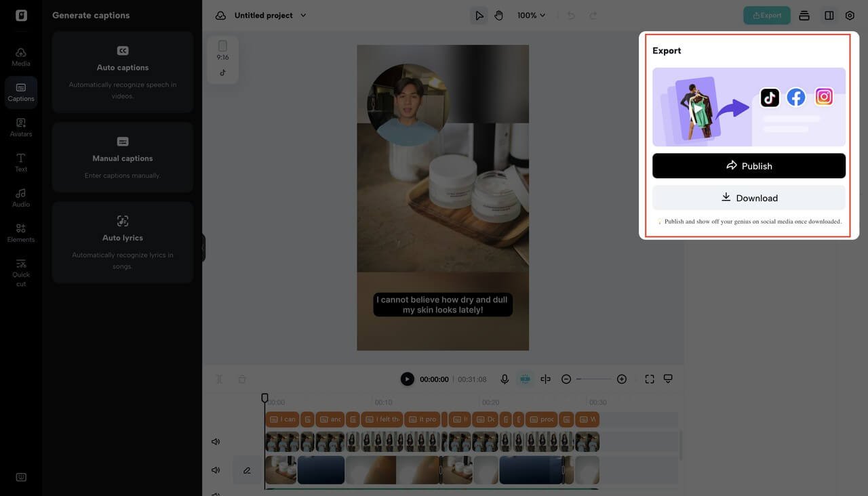Mute the second video track

[x=216, y=470]
